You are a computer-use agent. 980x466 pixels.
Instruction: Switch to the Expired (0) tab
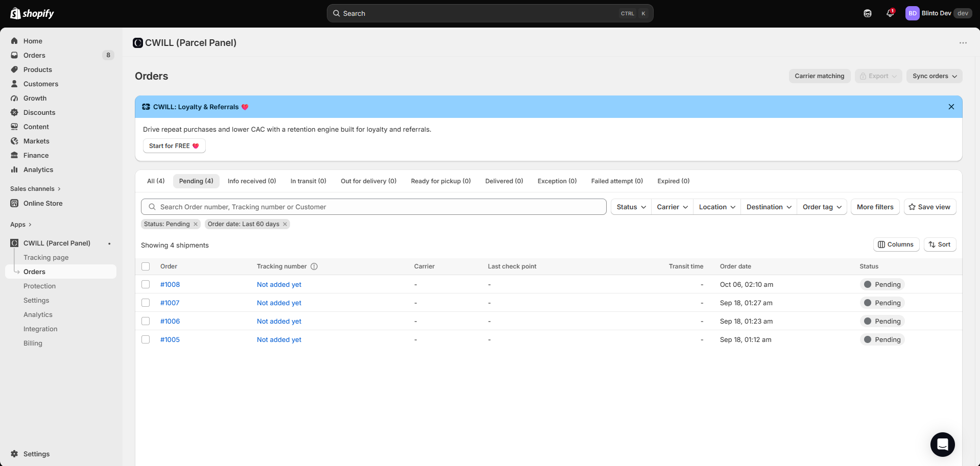click(x=674, y=181)
